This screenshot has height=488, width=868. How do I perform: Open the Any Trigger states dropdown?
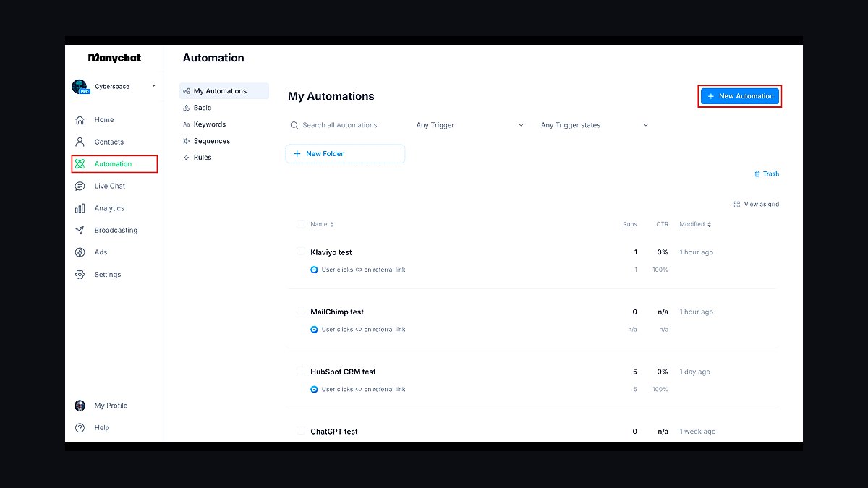[595, 125]
